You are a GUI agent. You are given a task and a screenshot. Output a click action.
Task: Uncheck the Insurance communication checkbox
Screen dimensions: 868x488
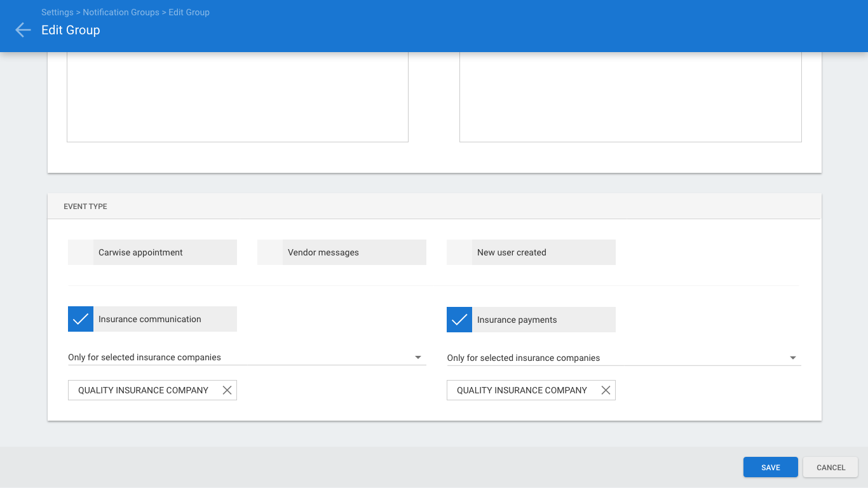[x=81, y=319]
